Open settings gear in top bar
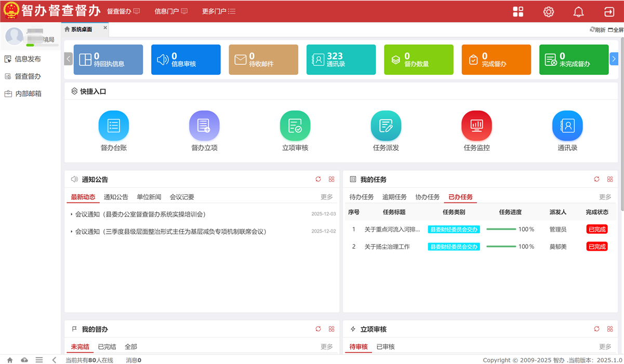624x364 pixels. pos(548,12)
